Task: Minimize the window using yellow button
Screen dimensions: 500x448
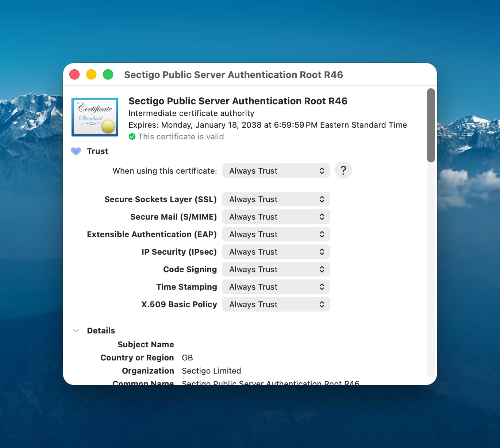Action: pos(91,74)
